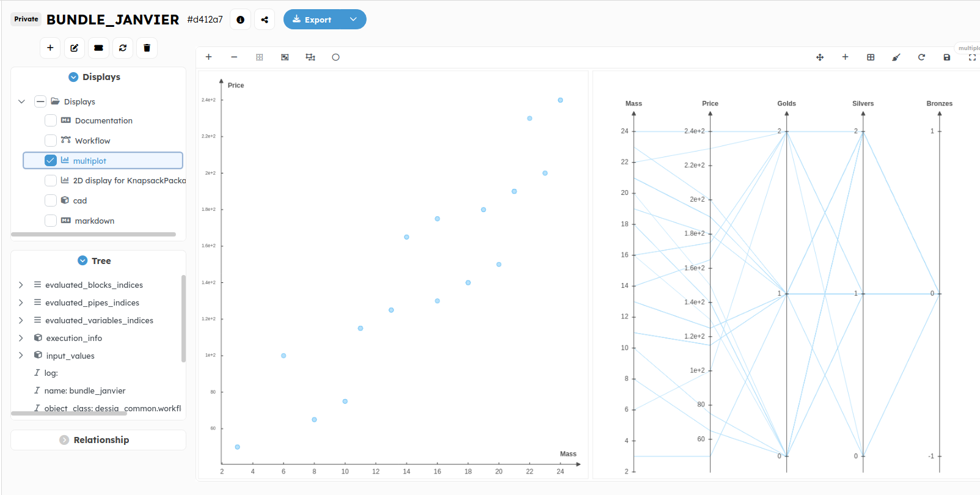Collapse the Displays tree chevron
Screen dimensions: 980x495
pyautogui.click(x=21, y=101)
